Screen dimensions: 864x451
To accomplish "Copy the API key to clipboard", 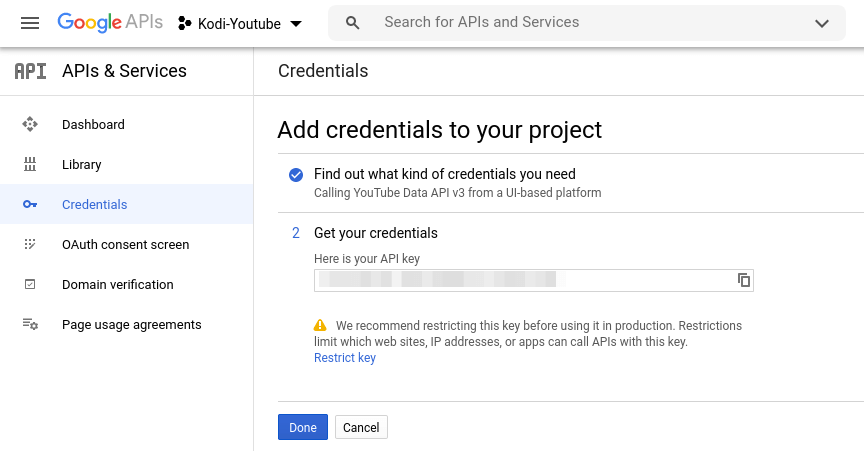I will pyautogui.click(x=744, y=280).
